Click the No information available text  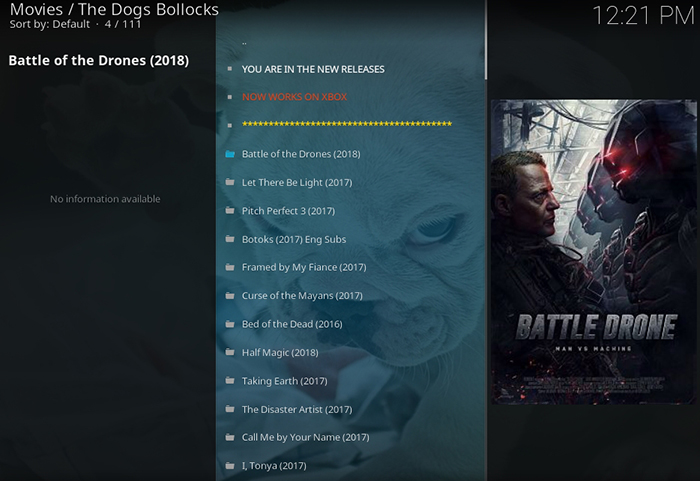(x=105, y=199)
